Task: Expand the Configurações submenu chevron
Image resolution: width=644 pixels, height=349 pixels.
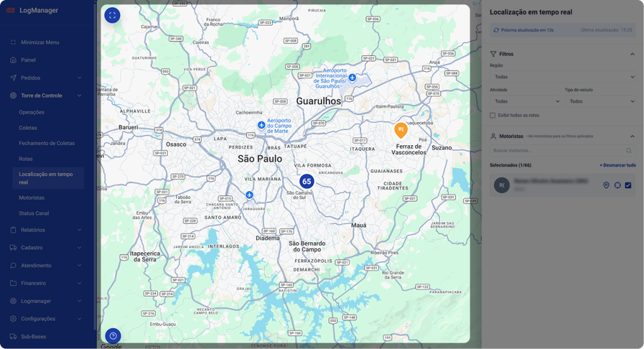Action: 79,319
